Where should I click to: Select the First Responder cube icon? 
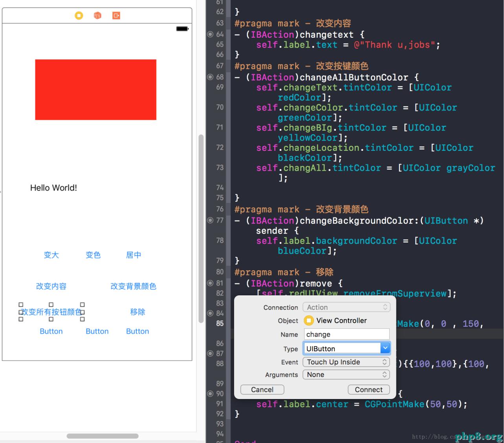[x=97, y=16]
